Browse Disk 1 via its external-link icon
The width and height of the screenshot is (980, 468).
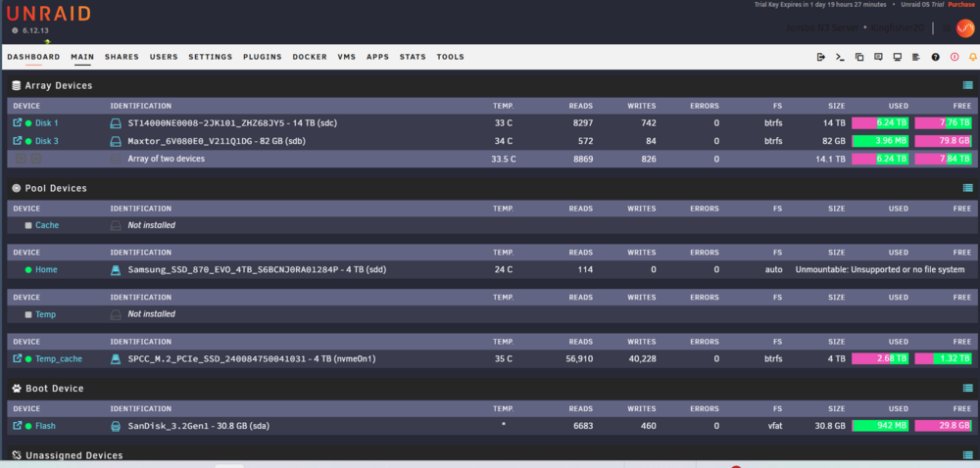click(x=18, y=123)
